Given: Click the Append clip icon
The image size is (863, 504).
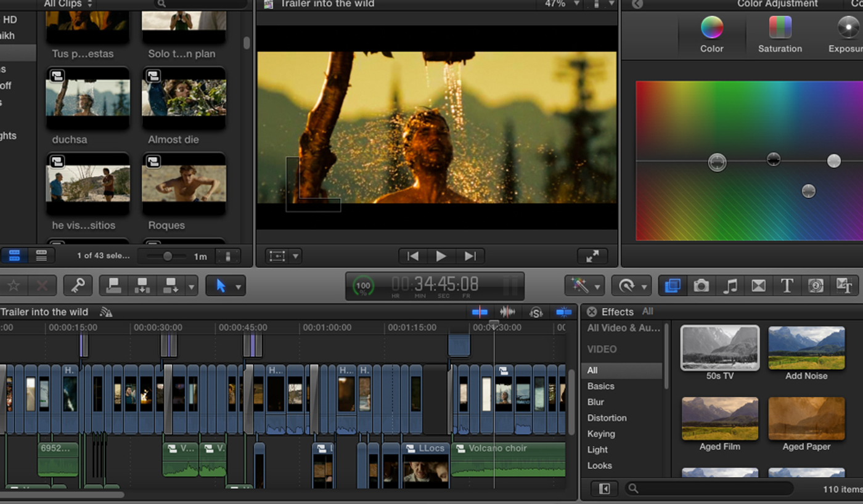Looking at the screenshot, I should [x=171, y=285].
